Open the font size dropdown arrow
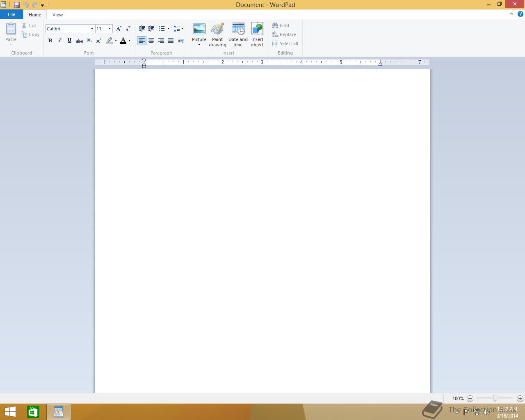The width and height of the screenshot is (525, 420). tap(110, 29)
